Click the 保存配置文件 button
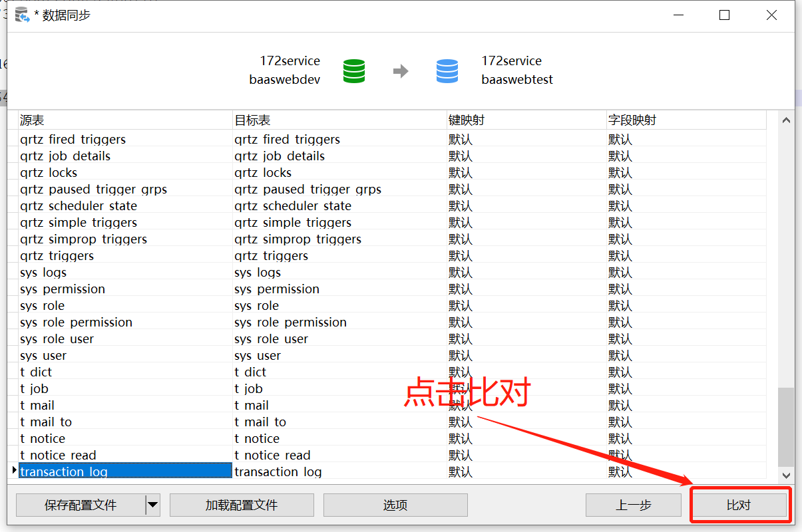Image resolution: width=802 pixels, height=532 pixels. 80,505
